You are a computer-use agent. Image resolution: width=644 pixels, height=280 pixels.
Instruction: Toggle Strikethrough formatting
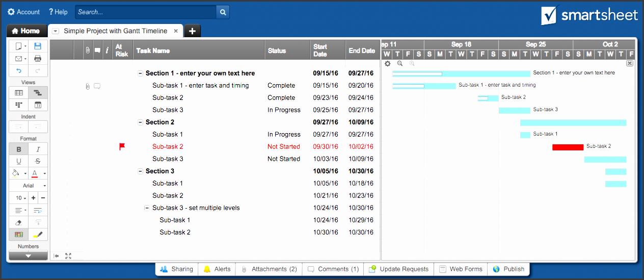click(x=38, y=161)
